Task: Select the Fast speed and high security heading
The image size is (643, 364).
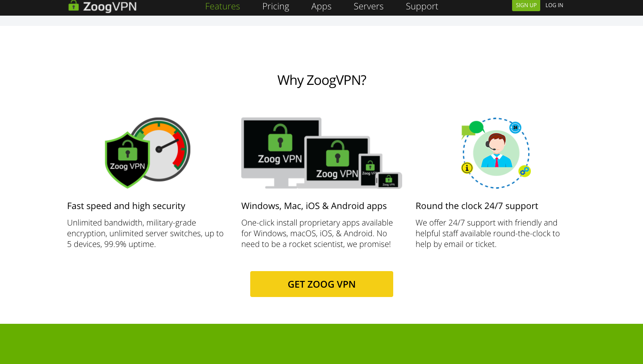Action: click(126, 206)
